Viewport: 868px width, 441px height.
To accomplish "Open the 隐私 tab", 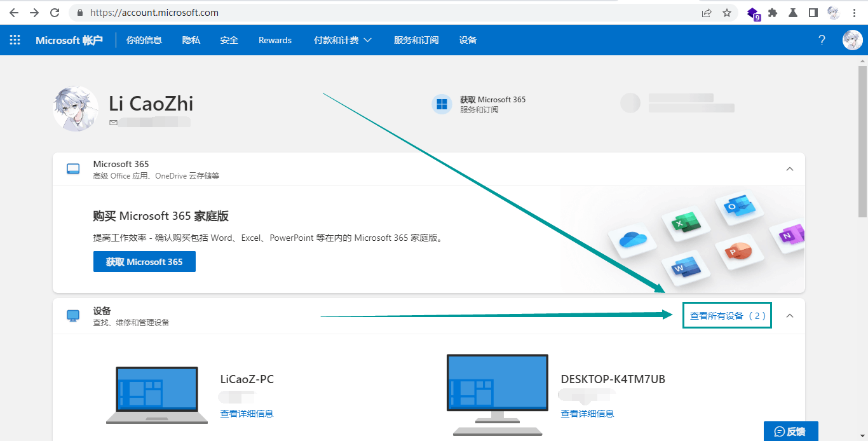I will 191,40.
